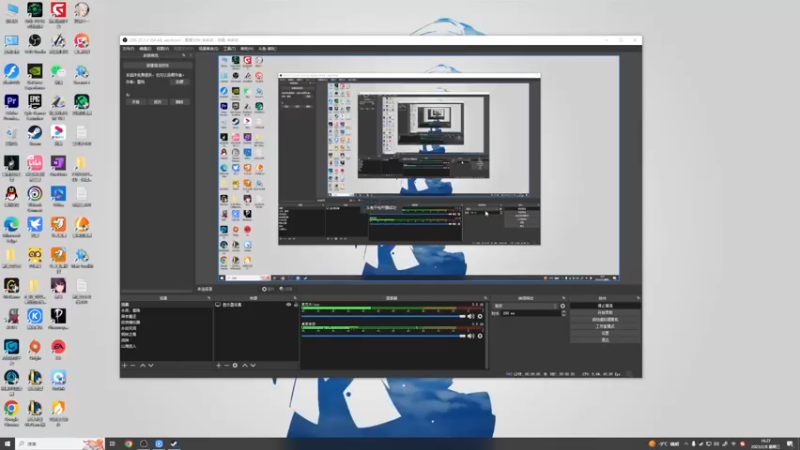Open the 视图 (View) menu in OBS
Viewport: 800px width, 450px height.
tap(162, 49)
